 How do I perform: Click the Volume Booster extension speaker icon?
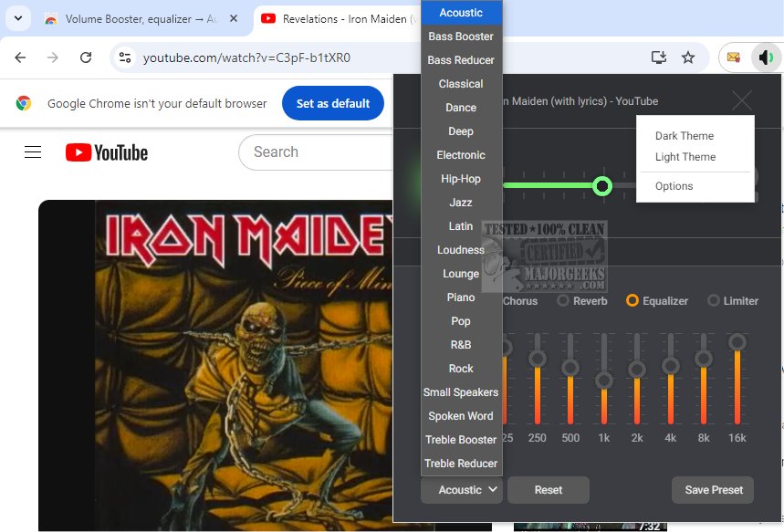(x=766, y=57)
